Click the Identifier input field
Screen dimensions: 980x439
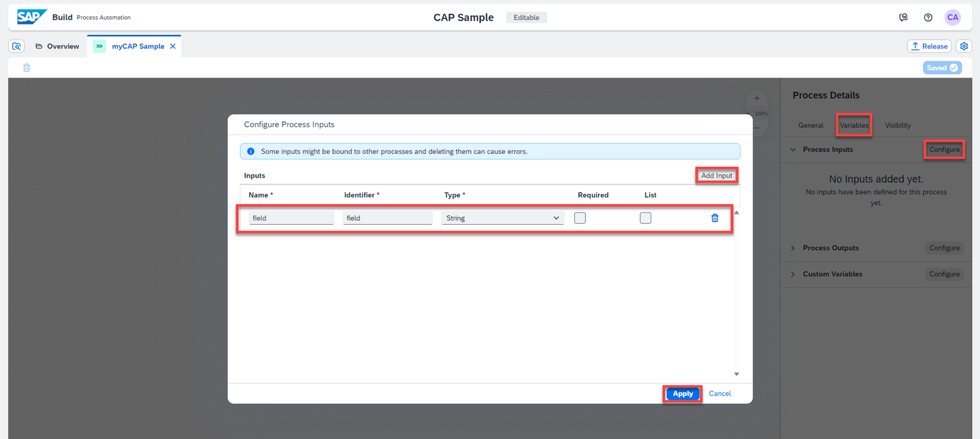388,218
